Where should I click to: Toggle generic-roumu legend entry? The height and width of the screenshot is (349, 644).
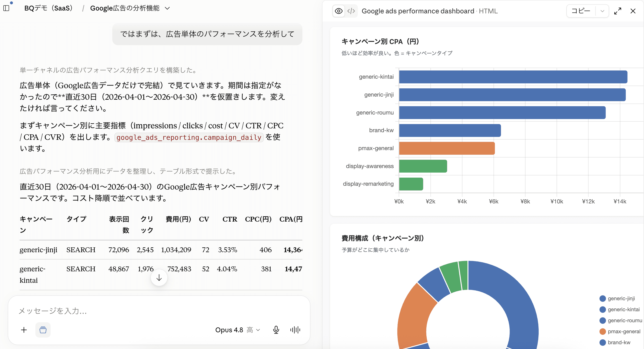[x=621, y=321]
